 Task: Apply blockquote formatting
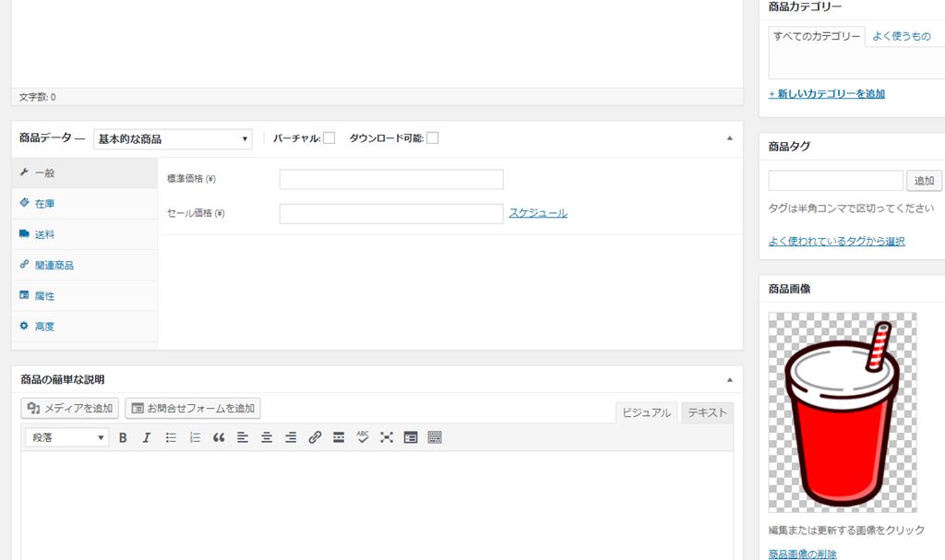(219, 437)
